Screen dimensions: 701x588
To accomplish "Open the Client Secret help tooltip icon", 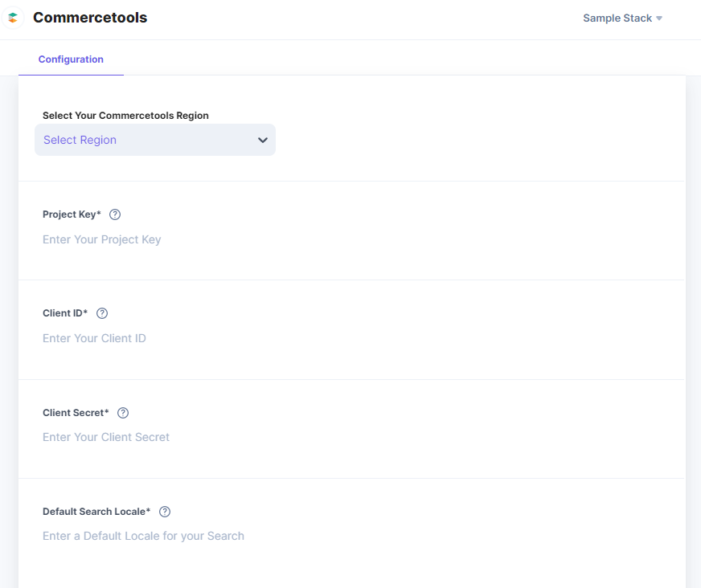I will pyautogui.click(x=122, y=412).
